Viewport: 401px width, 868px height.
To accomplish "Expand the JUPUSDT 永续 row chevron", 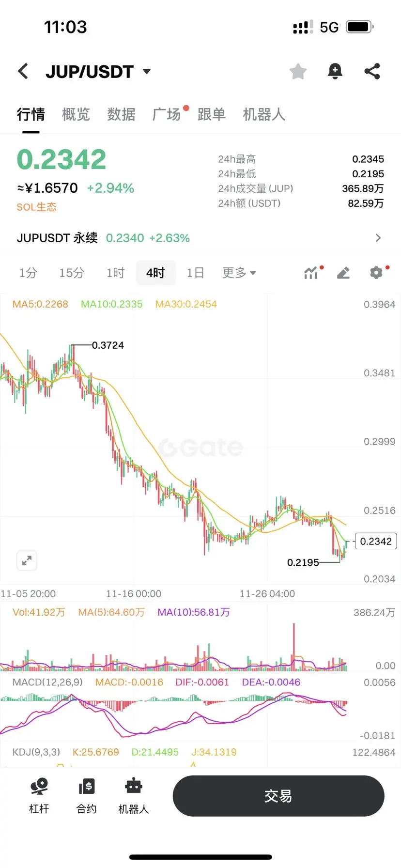I will point(378,238).
